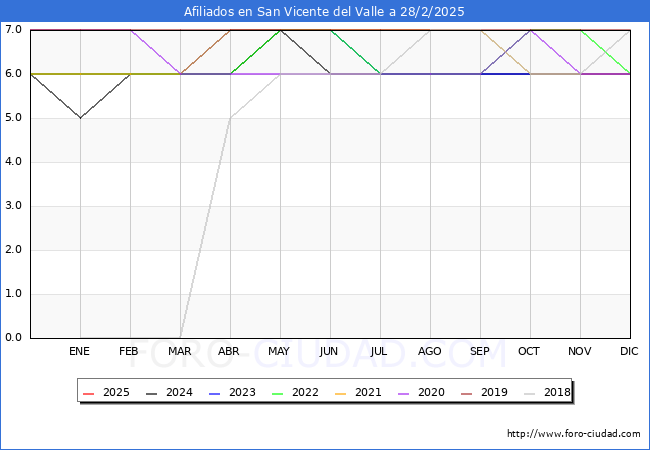
Task: Click the 2025 red legend swatch
Action: point(88,393)
